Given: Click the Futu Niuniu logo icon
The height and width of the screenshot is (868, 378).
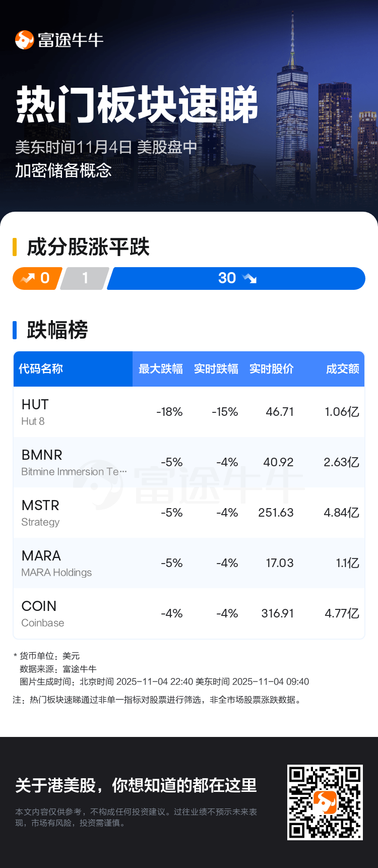Looking at the screenshot, I should [24, 40].
